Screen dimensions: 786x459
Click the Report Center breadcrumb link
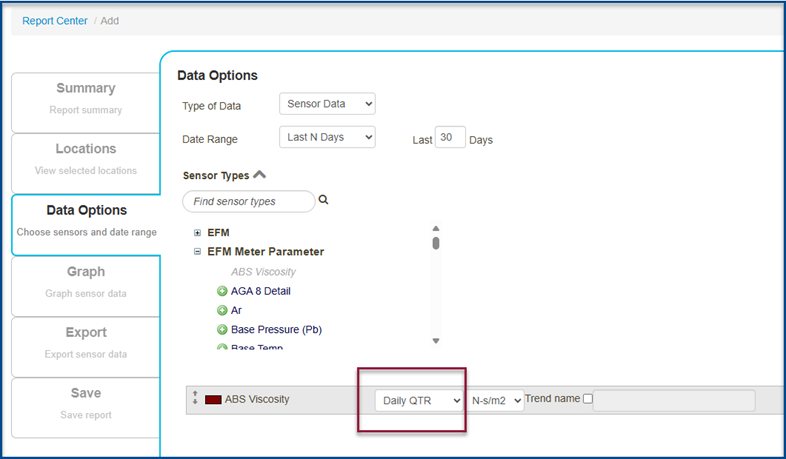tap(55, 20)
